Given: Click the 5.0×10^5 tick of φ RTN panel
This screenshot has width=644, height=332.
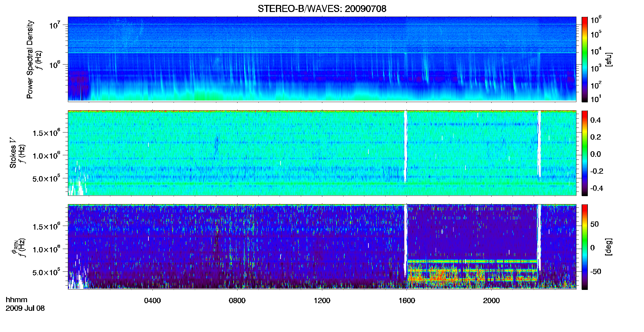Looking at the screenshot, I should click(46, 272).
